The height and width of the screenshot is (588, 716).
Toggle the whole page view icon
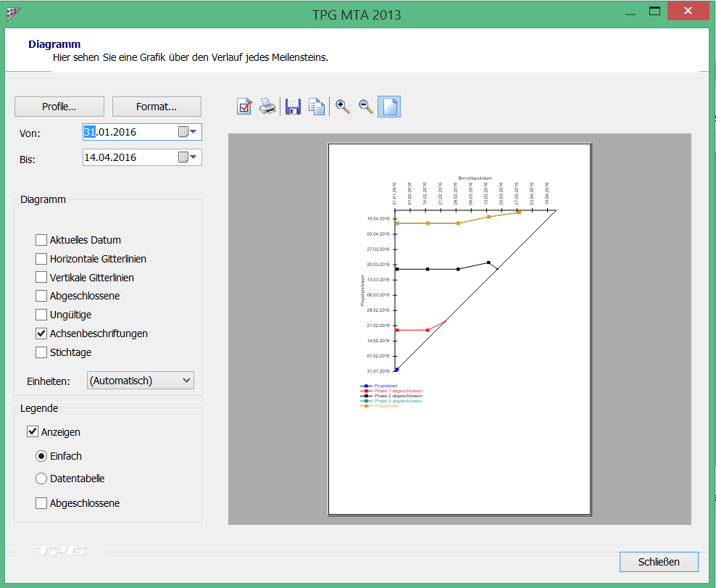pos(389,107)
